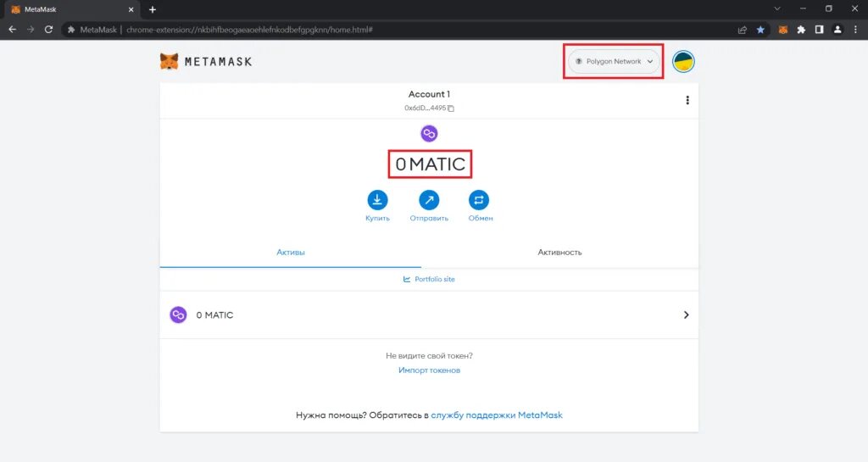
Task: Click the METAMASK wordmark text
Action: pos(218,62)
